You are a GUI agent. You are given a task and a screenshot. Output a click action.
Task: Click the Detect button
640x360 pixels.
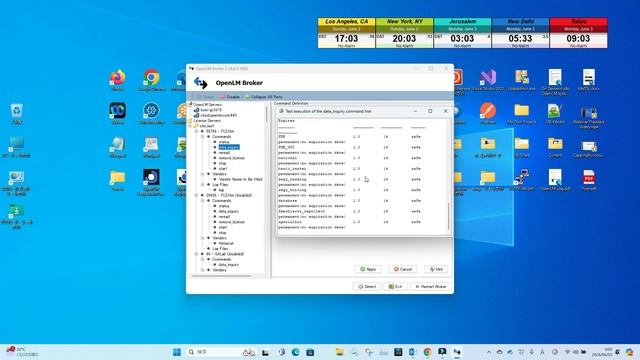tap(367, 287)
